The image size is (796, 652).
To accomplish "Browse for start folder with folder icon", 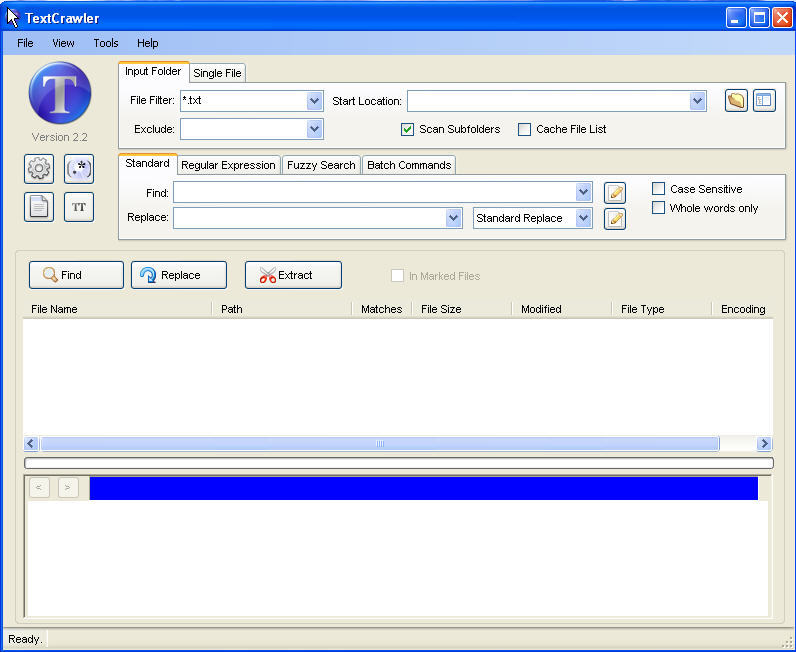I will click(736, 101).
